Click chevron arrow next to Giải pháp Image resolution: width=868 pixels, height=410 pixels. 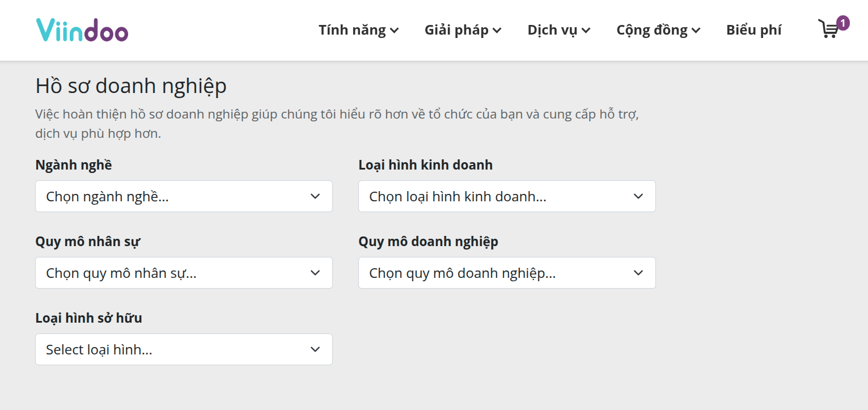coord(497,31)
